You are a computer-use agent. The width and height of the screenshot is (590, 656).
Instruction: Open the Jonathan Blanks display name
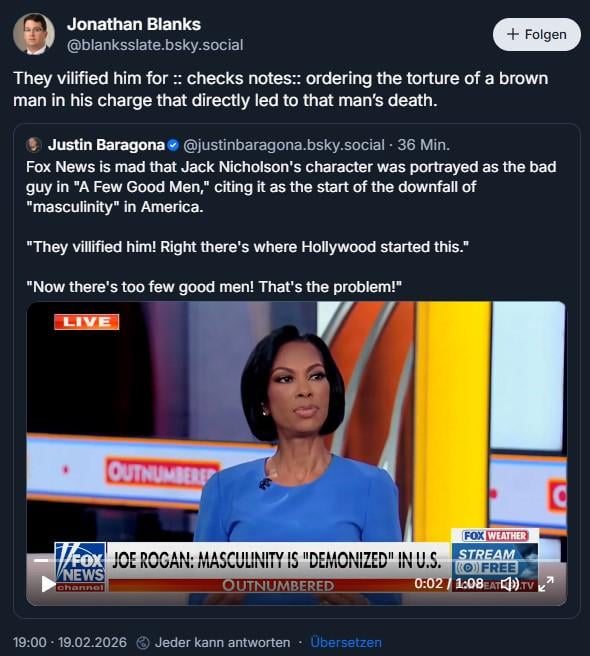[134, 24]
